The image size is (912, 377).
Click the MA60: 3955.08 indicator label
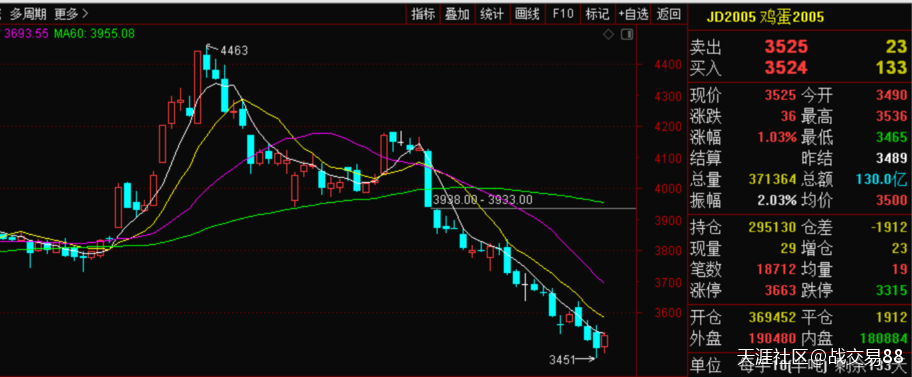tap(94, 34)
